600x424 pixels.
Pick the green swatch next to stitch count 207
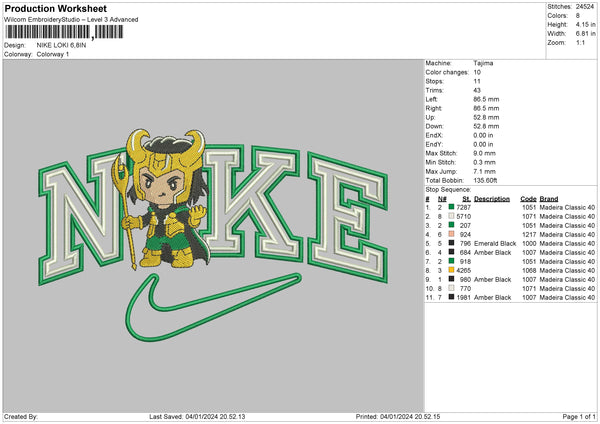(x=452, y=225)
